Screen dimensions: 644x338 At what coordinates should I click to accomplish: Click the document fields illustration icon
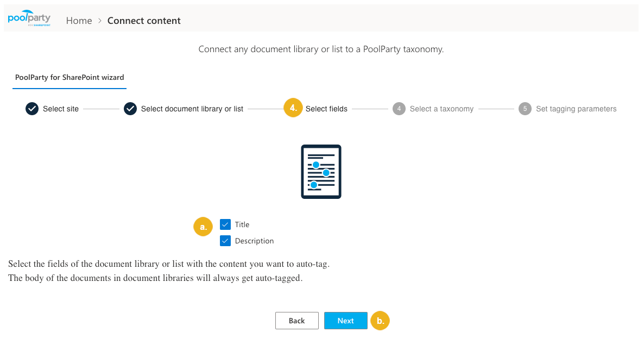[x=321, y=172]
